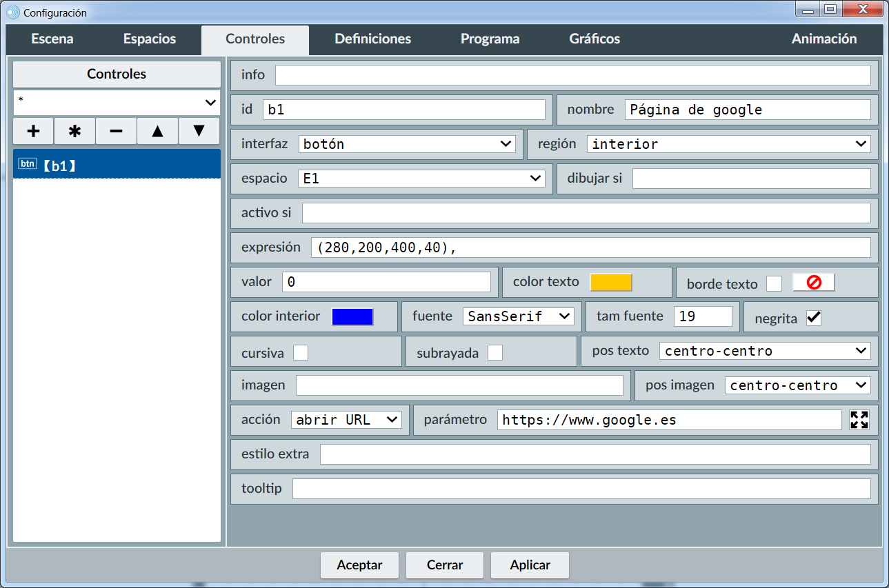Switch to the Definiciones tab
This screenshot has width=889, height=588.
click(372, 39)
